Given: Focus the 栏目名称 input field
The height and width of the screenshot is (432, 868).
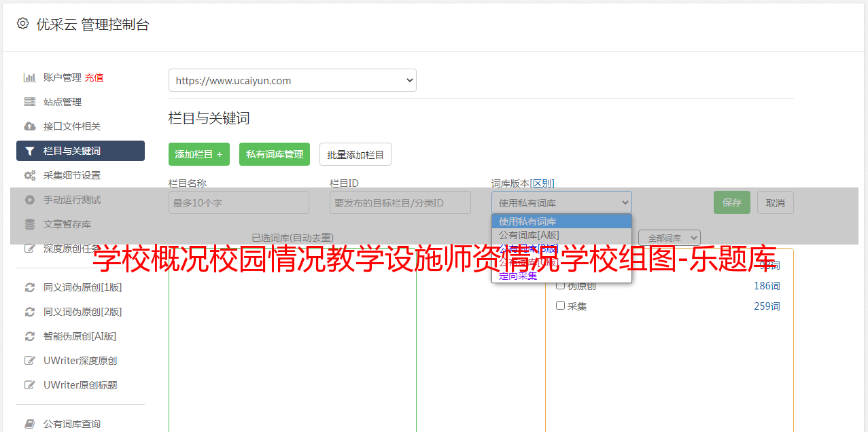Looking at the screenshot, I should [239, 202].
